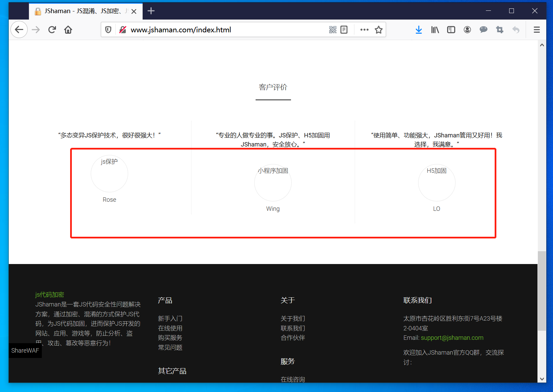Minimize the browser window
The width and height of the screenshot is (553, 392).
[x=488, y=11]
